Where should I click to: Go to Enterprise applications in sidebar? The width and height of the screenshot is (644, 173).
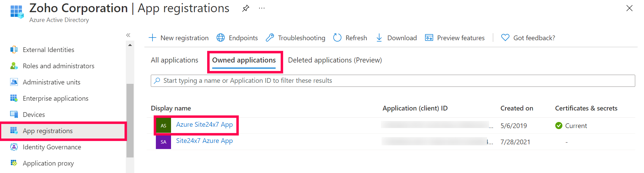[x=55, y=98]
